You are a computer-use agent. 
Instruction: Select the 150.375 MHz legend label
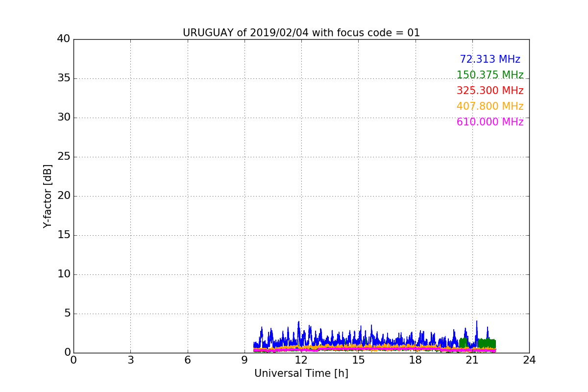pyautogui.click(x=490, y=75)
